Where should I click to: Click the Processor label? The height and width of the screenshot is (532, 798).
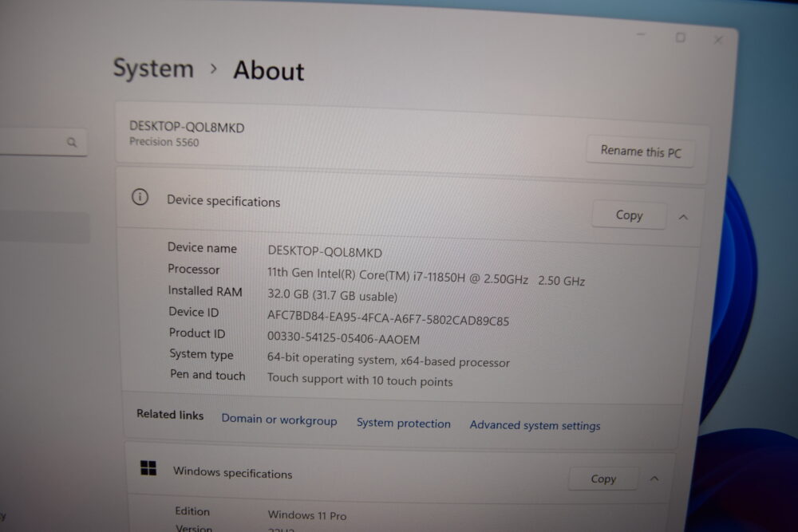193,270
